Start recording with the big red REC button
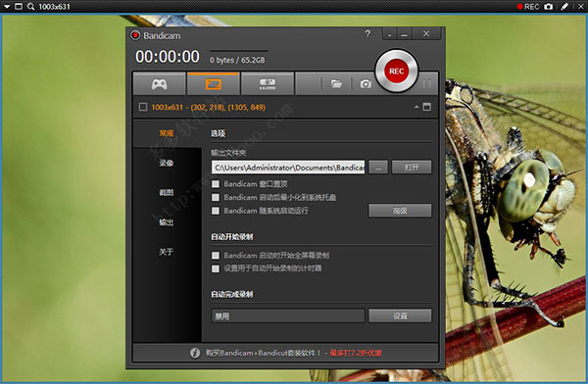This screenshot has height=384, width=588. coord(396,71)
